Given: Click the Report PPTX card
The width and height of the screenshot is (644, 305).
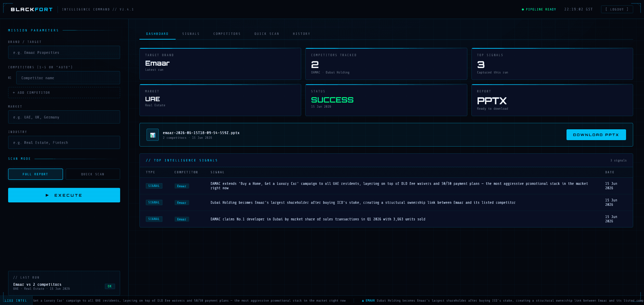Looking at the screenshot, I should coord(552,100).
